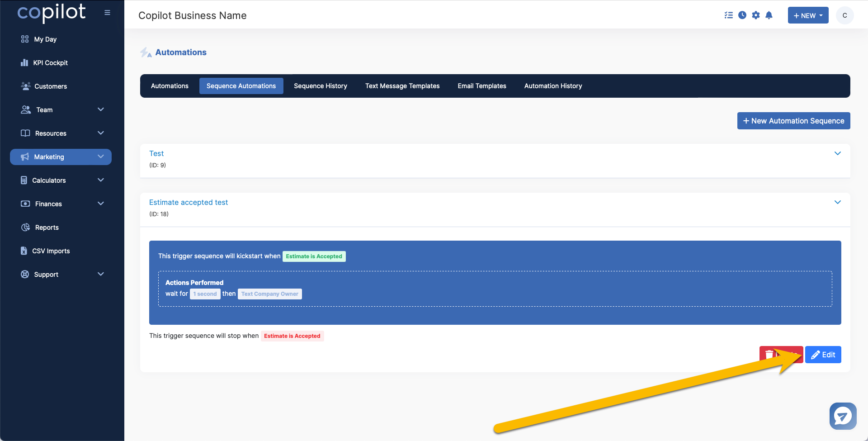This screenshot has width=868, height=441.
Task: Open the Test sequence link
Action: coord(156,153)
